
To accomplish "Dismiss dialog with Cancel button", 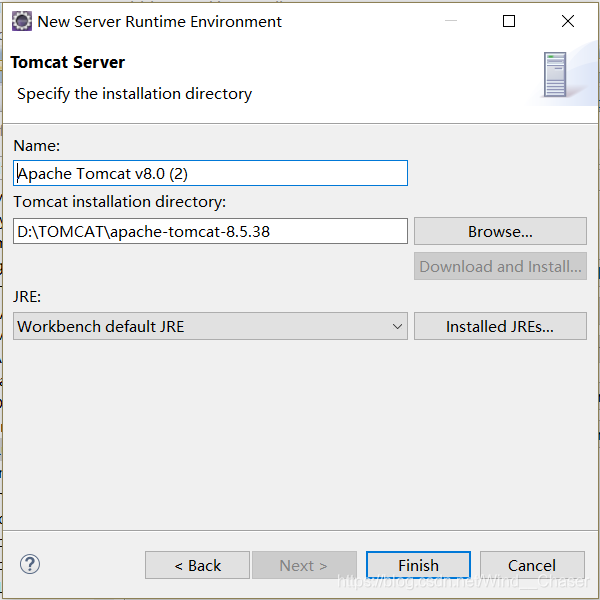I will [532, 565].
